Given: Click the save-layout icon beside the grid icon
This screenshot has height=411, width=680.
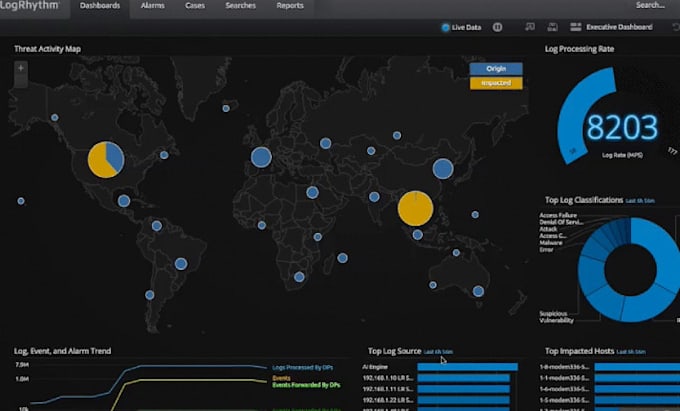Looking at the screenshot, I should pos(552,27).
